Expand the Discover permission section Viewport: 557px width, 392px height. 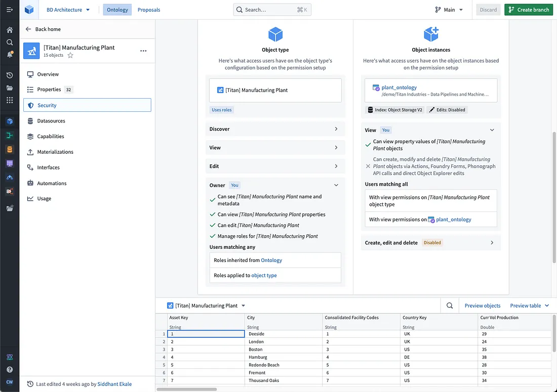[275, 129]
